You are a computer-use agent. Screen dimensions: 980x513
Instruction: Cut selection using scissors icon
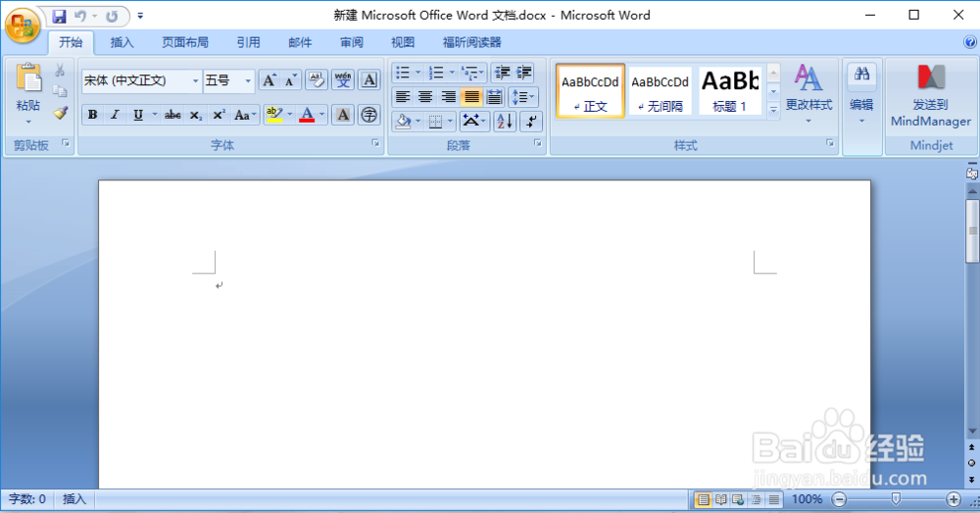(x=60, y=70)
